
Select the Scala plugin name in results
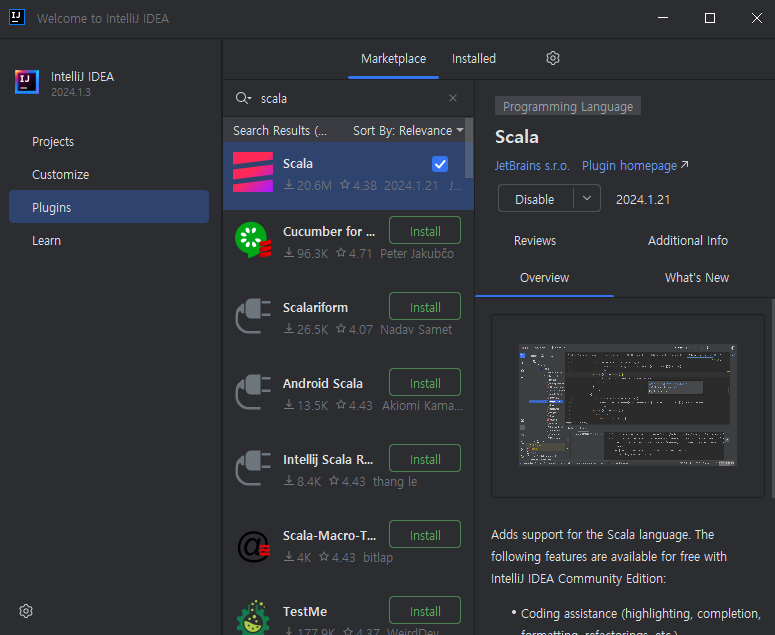coord(298,164)
